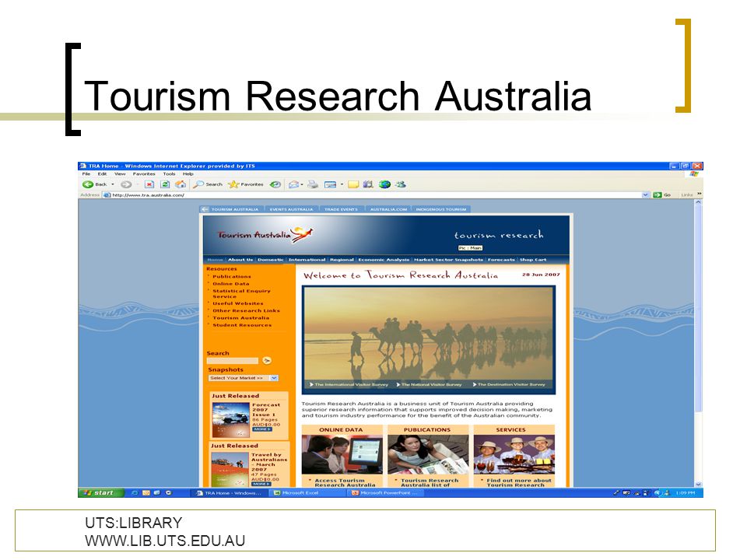747x560 pixels.
Task: Open Favorites star in toolbar
Action: click(x=245, y=184)
